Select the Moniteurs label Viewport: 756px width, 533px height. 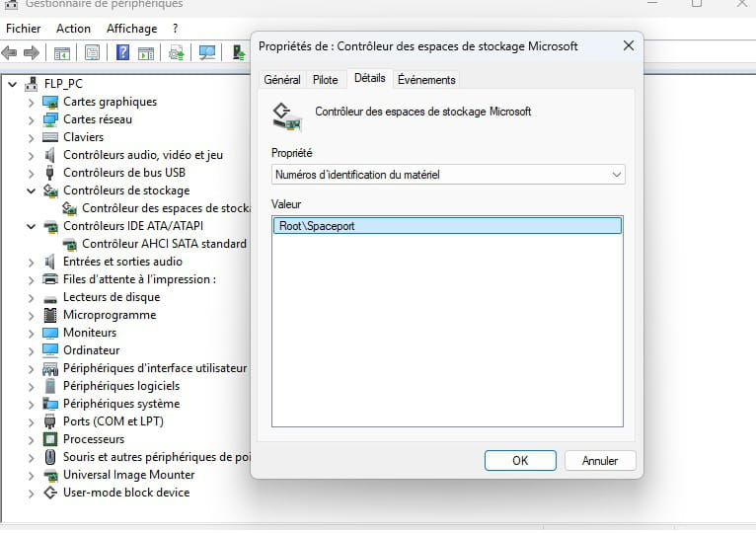(90, 333)
